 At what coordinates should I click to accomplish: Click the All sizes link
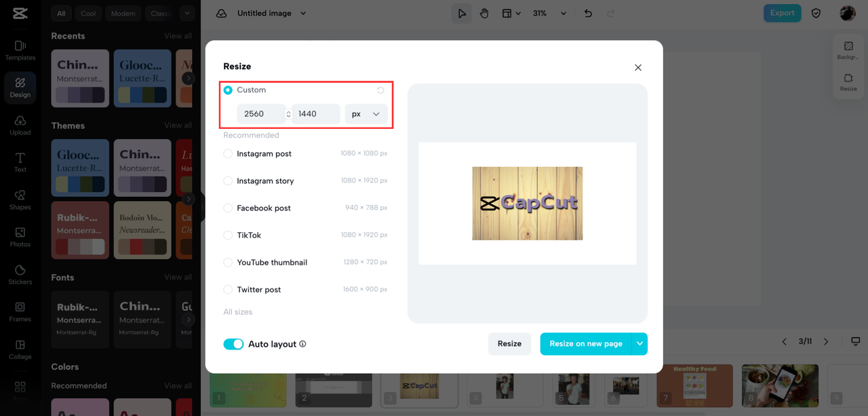pos(237,311)
